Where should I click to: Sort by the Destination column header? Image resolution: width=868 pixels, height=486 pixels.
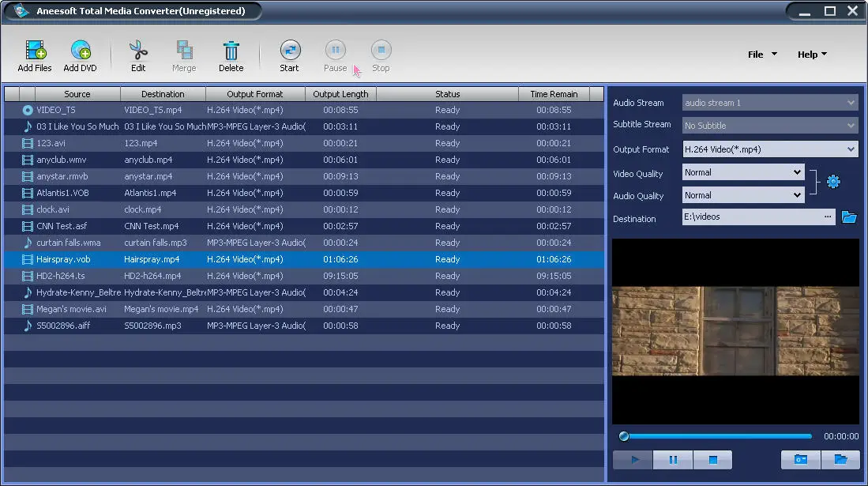(x=163, y=94)
